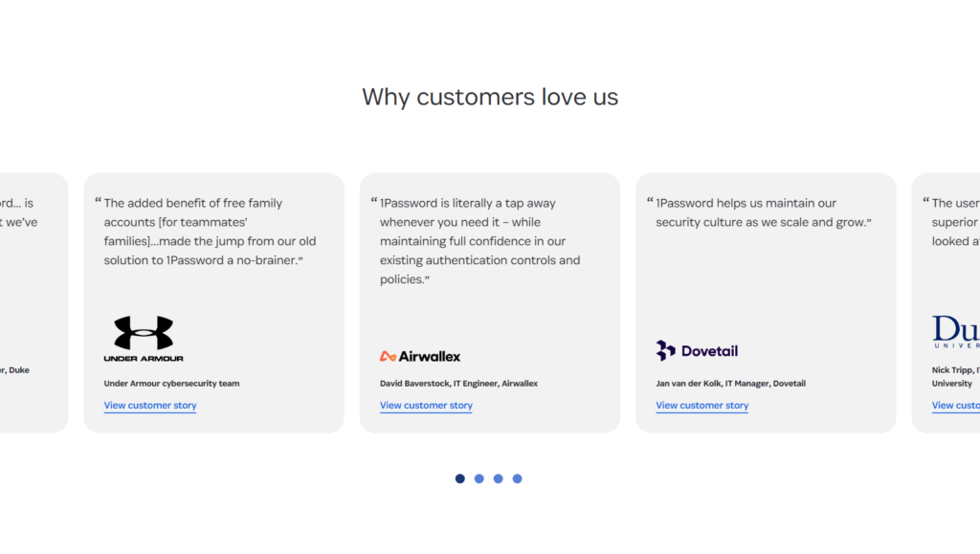Select the first carousel dot

460,478
